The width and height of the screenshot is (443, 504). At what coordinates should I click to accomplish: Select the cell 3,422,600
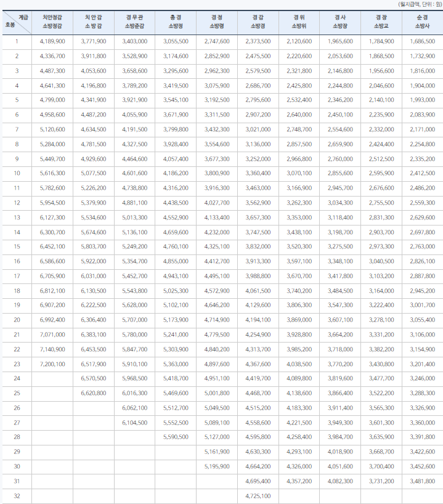point(423,452)
